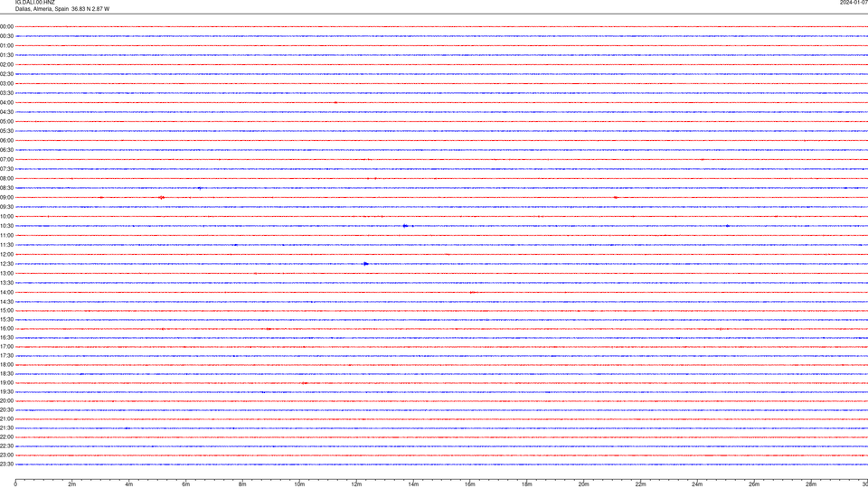
Task: Select the 07:00 trace time label
Action: pos(6,159)
